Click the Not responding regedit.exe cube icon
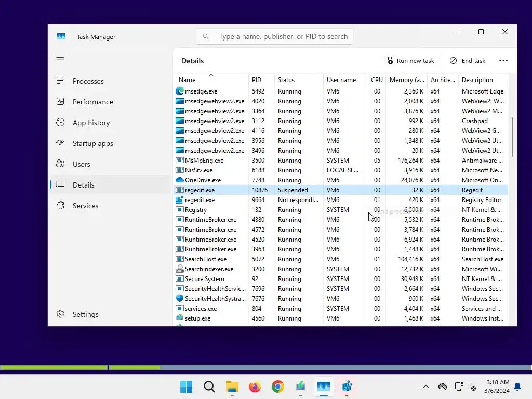532x399 pixels. click(x=179, y=199)
